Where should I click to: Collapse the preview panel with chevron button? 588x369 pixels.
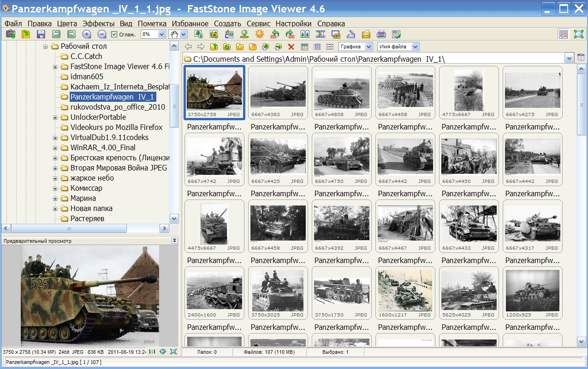click(x=174, y=240)
